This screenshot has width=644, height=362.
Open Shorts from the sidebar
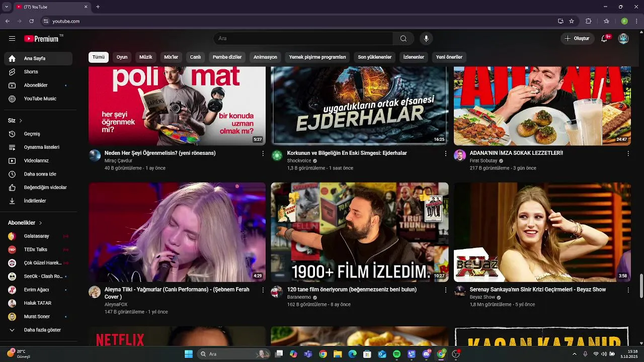point(38,72)
